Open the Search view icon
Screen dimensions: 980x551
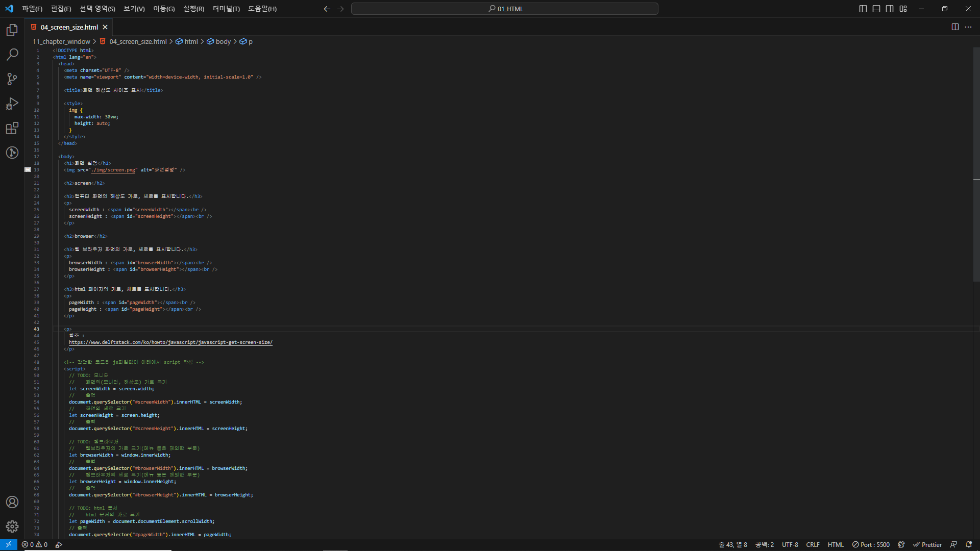point(12,54)
